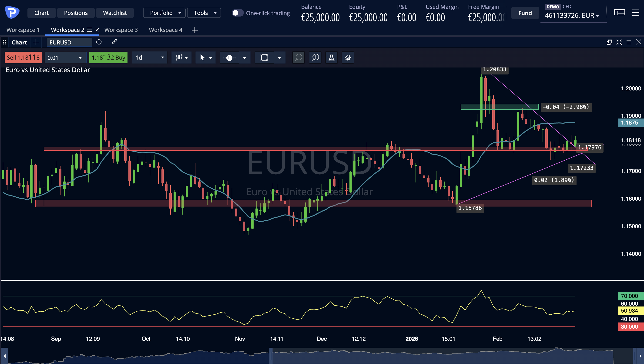The height and width of the screenshot is (364, 644).
Task: Click the symbol info icon
Action: [x=99, y=42]
